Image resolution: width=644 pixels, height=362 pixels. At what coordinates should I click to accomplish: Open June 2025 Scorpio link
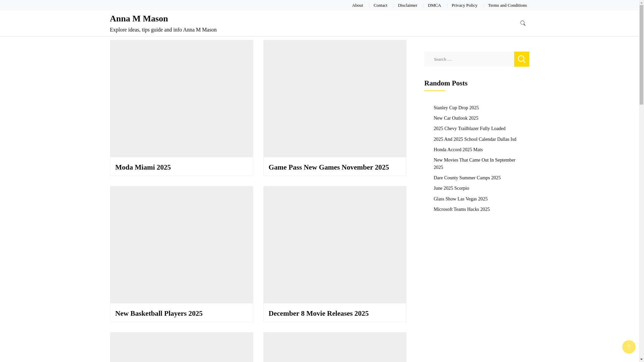[451, 188]
